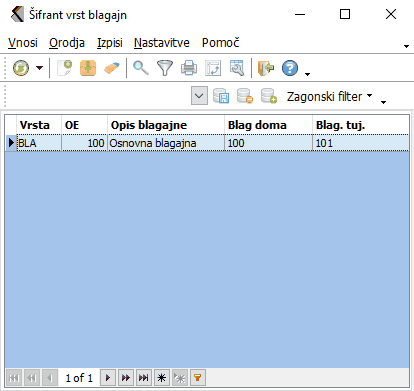This screenshot has width=414, height=391.
Task: Click the funnel filter icon
Action: tap(165, 68)
